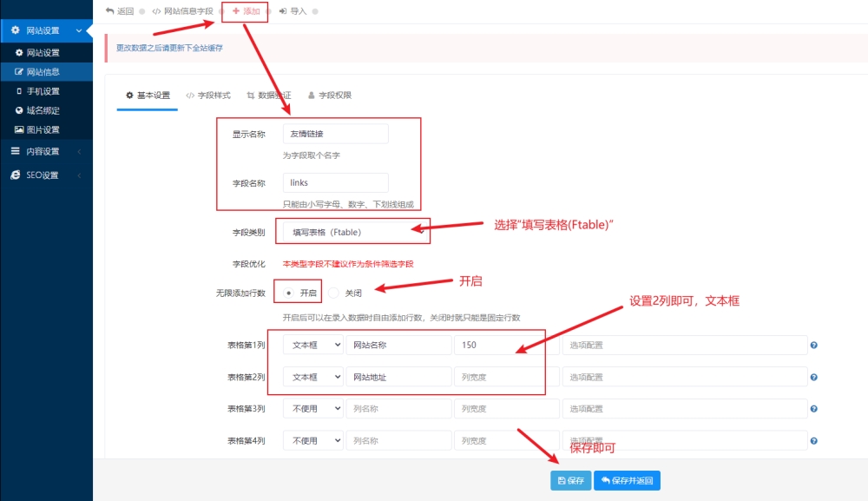The width and height of the screenshot is (868, 501).
Task: Switch to the 数据验证 tab
Action: coord(269,96)
